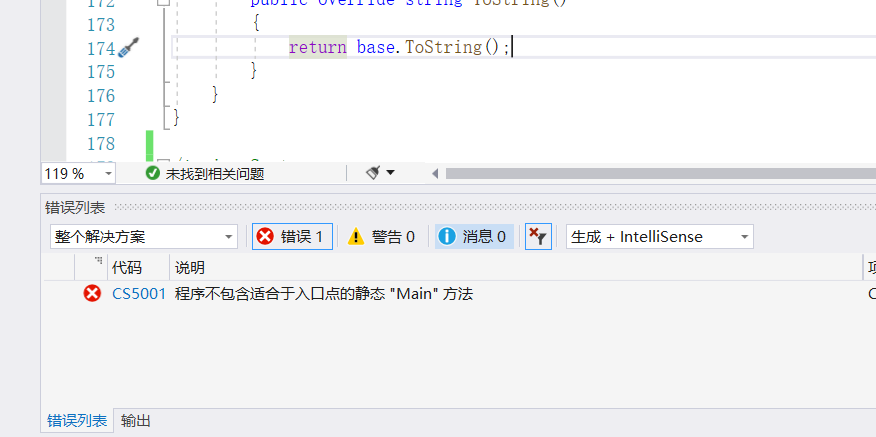Open the 119 % zoom dropdown
The image size is (876, 437).
click(78, 173)
